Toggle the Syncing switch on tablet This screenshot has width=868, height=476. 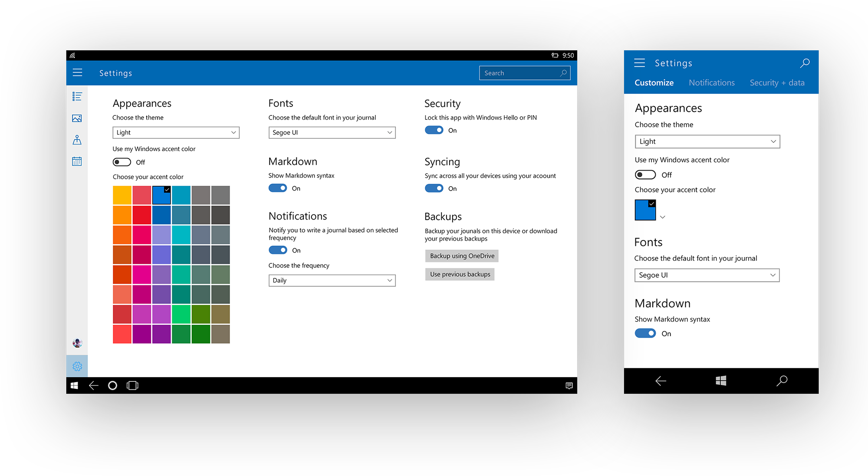pos(434,188)
